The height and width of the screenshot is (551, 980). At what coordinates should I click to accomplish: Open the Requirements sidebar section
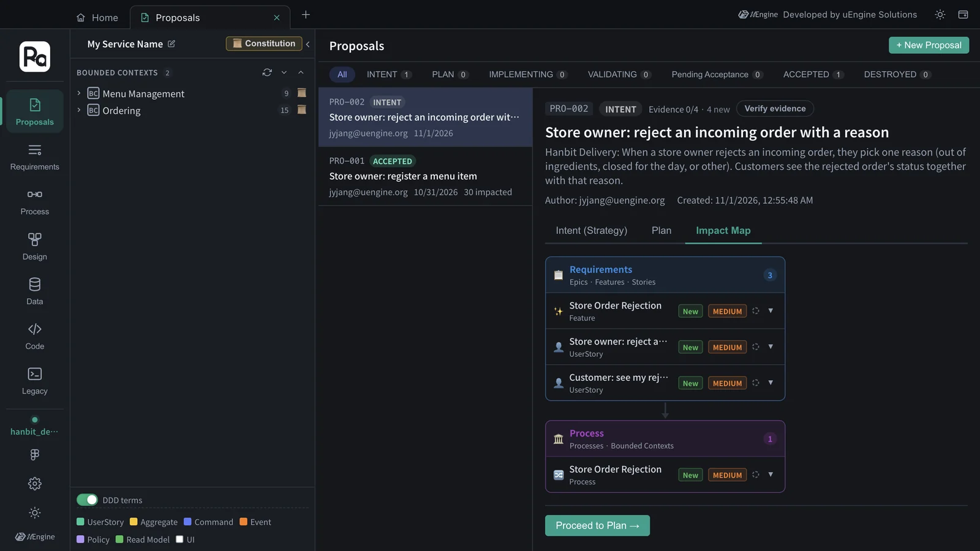coord(35,157)
